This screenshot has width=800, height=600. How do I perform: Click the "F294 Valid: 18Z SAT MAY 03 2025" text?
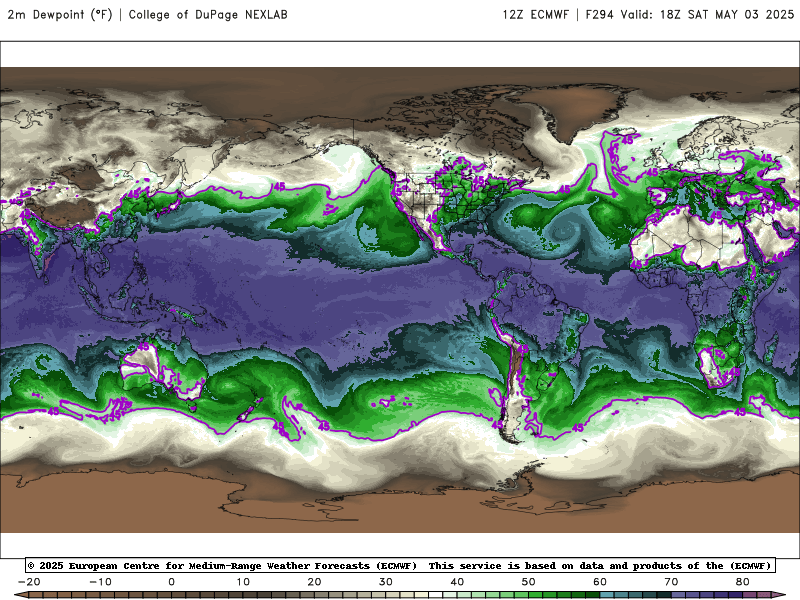(690, 15)
